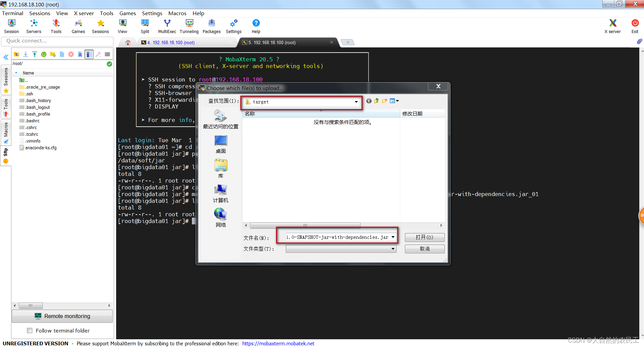Open a new tab with plus button
The height and width of the screenshot is (347, 644).
tap(348, 42)
